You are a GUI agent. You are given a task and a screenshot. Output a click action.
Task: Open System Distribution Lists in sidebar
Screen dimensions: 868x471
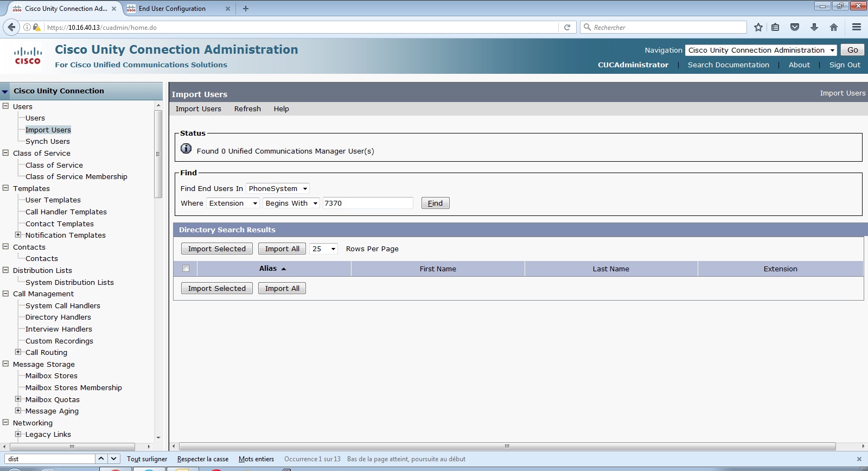click(x=69, y=282)
